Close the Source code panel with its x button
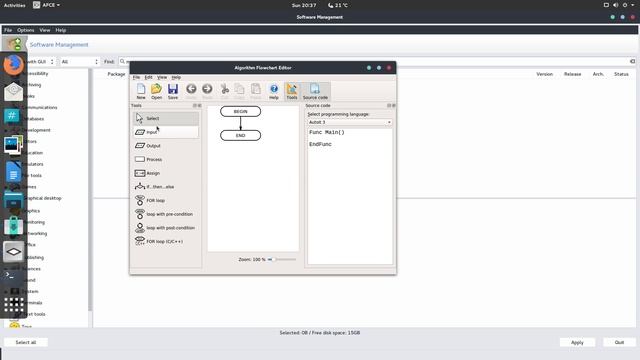The width and height of the screenshot is (640, 360). coord(394,105)
